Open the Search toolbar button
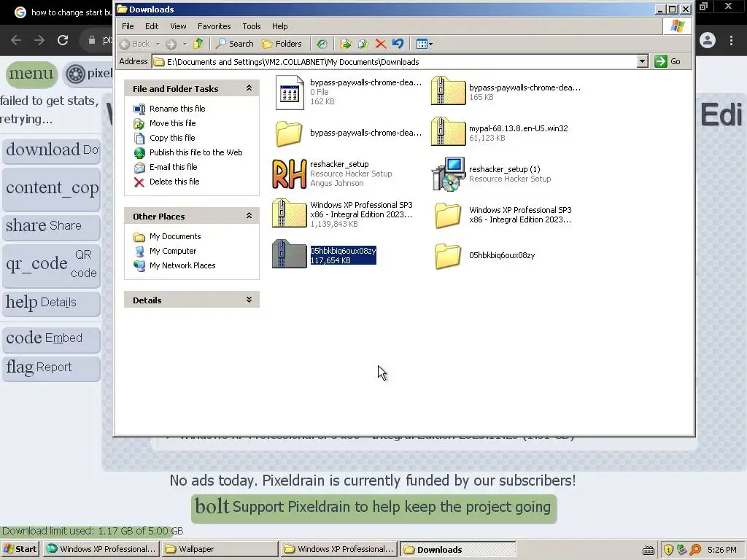Screen dimensions: 747x560 click(234, 44)
